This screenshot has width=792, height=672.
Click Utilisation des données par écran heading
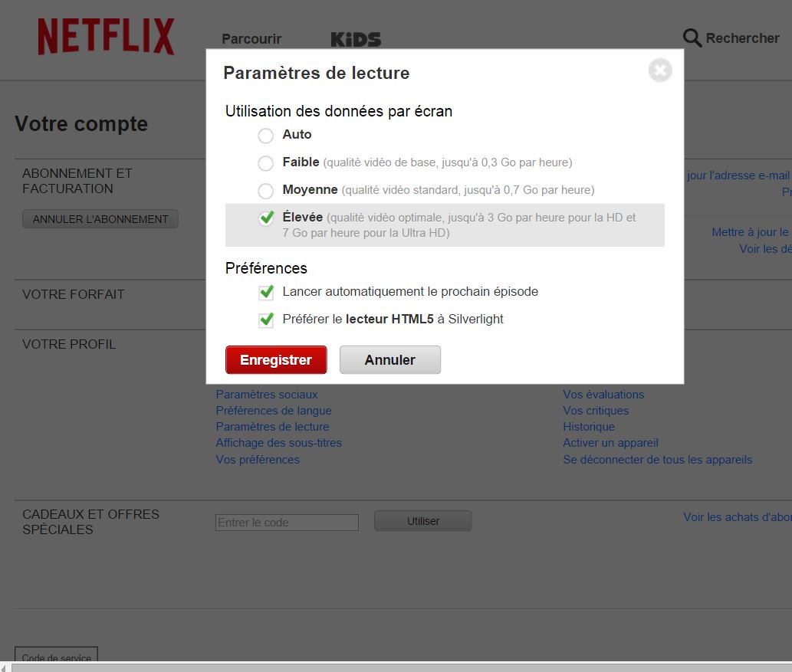[339, 111]
